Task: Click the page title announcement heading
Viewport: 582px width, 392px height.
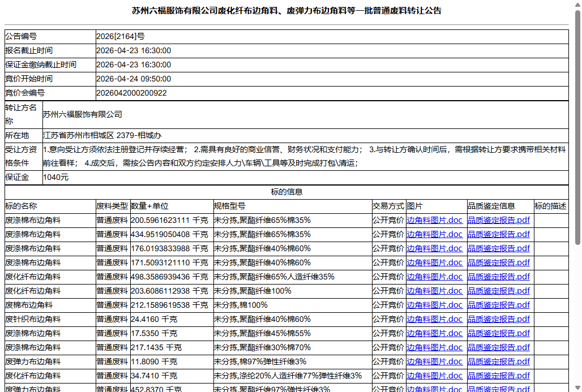Action: click(x=286, y=11)
